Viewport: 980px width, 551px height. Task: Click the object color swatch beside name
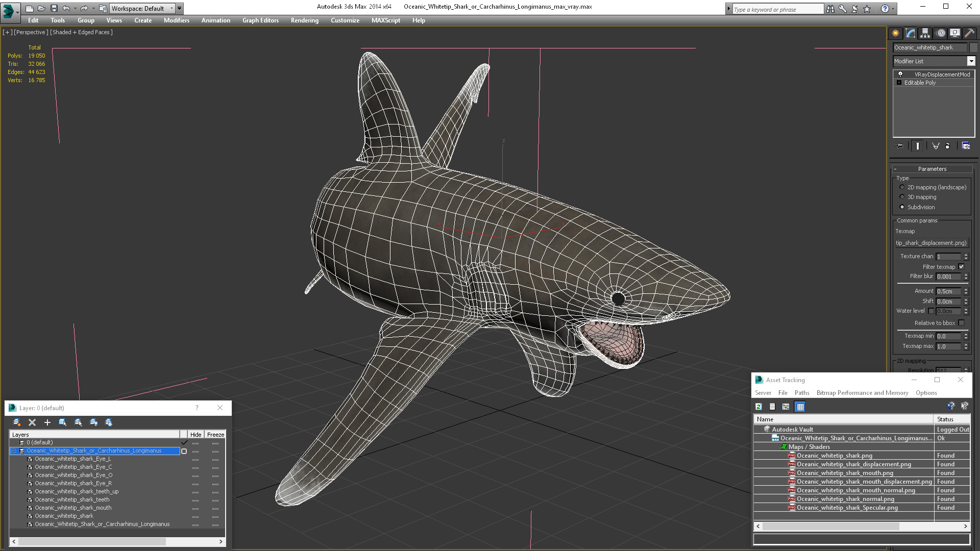(x=973, y=47)
